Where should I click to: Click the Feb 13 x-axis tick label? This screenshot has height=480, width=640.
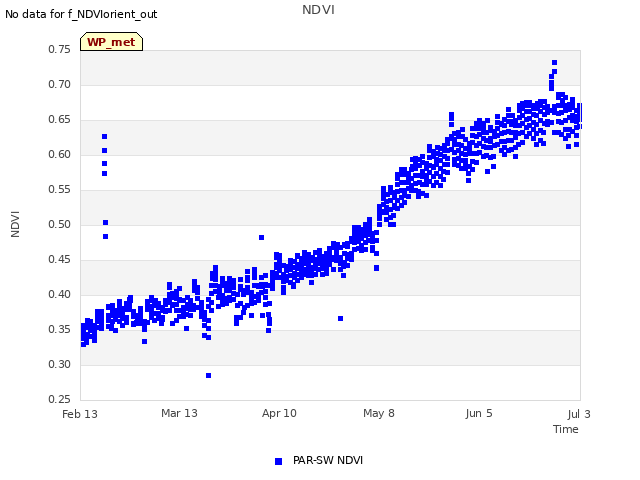(80, 414)
